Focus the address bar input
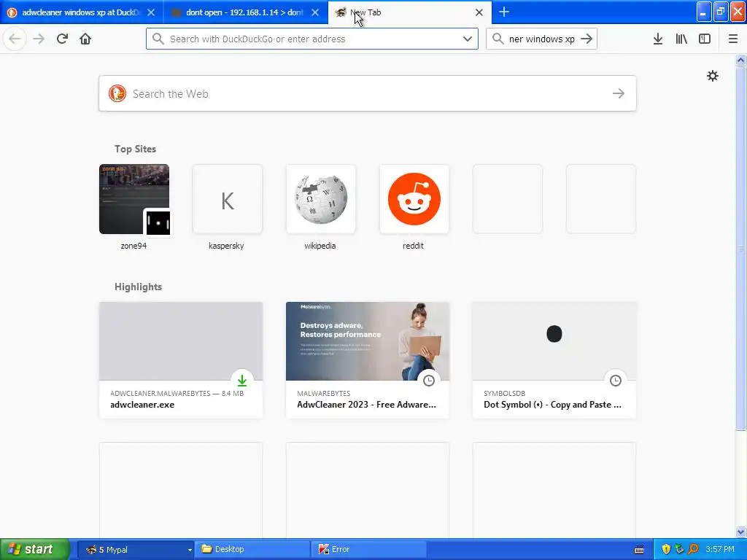This screenshot has height=560, width=747. click(x=312, y=39)
